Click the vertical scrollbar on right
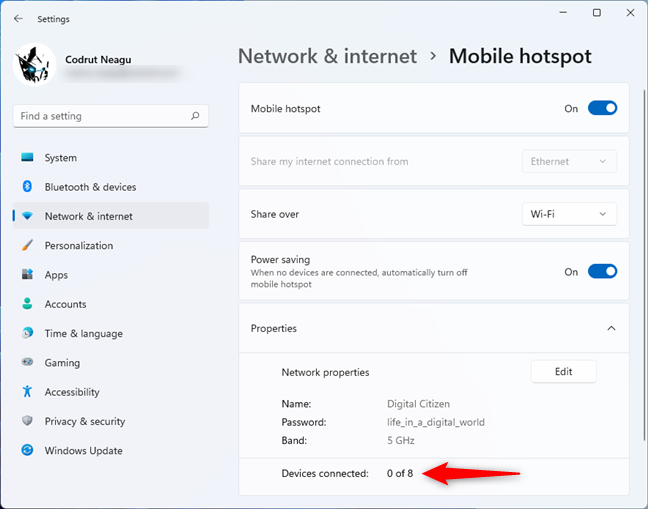648x509 pixels. tap(644, 264)
